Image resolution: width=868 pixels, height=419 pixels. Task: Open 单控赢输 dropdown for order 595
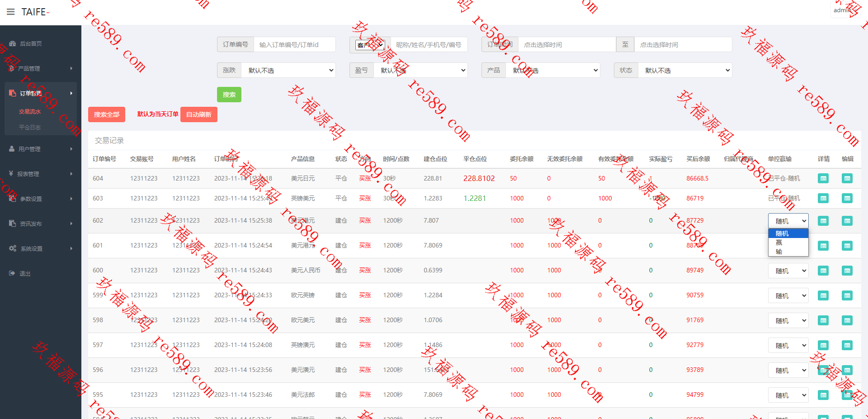click(x=788, y=395)
